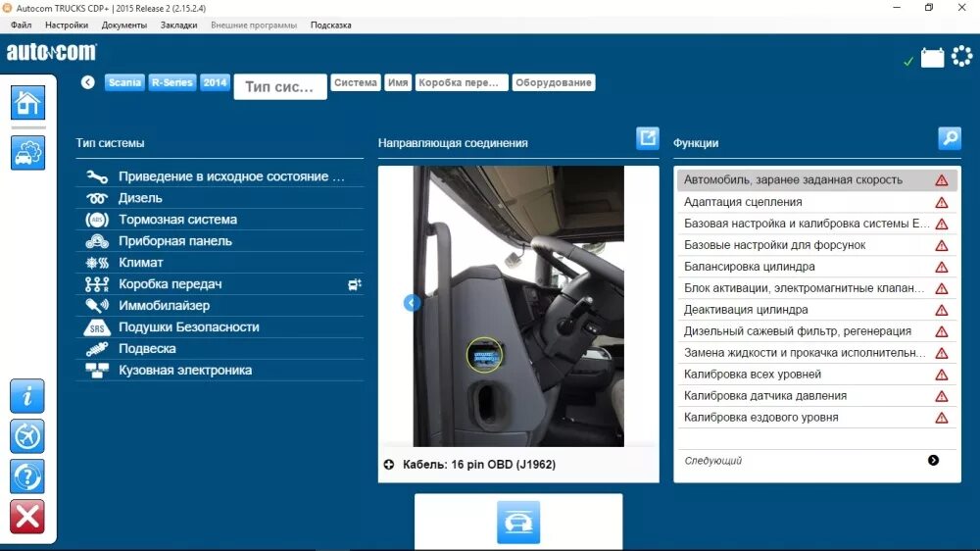Click the truck icon on Коробка передач row
980x551 pixels.
coord(355,284)
